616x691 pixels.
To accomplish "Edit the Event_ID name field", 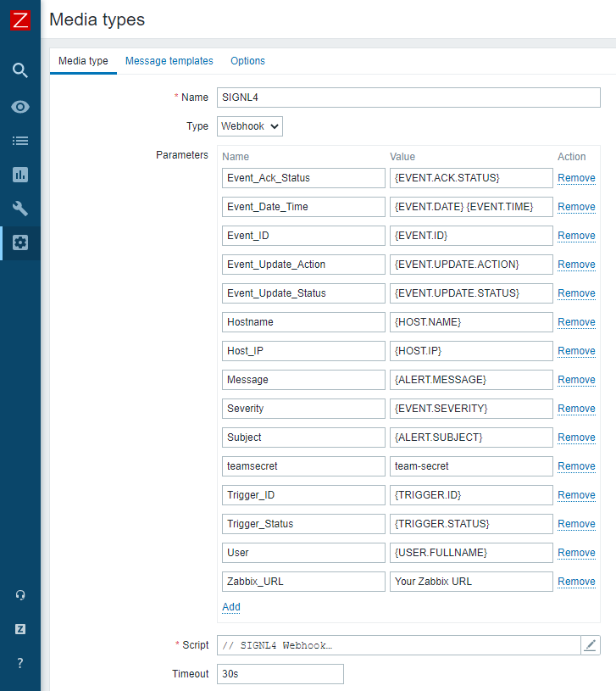I will pyautogui.click(x=303, y=236).
